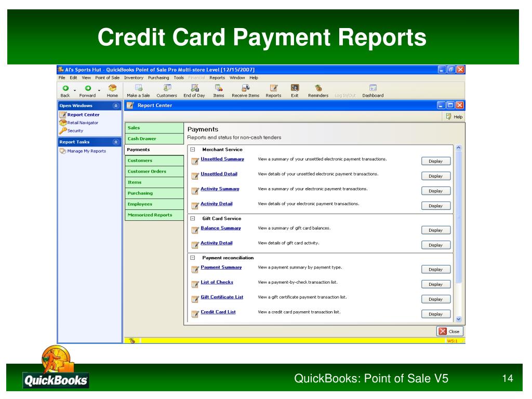The width and height of the screenshot is (532, 399).
Task: Open Manage My Reports task
Action: tap(87, 151)
